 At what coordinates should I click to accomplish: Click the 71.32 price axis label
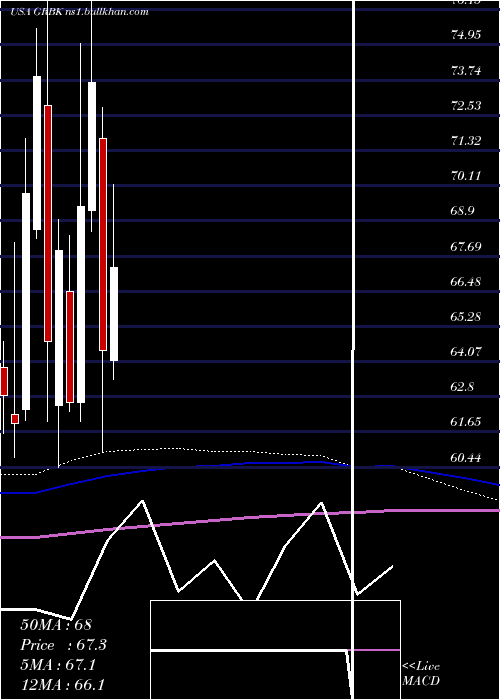466,141
